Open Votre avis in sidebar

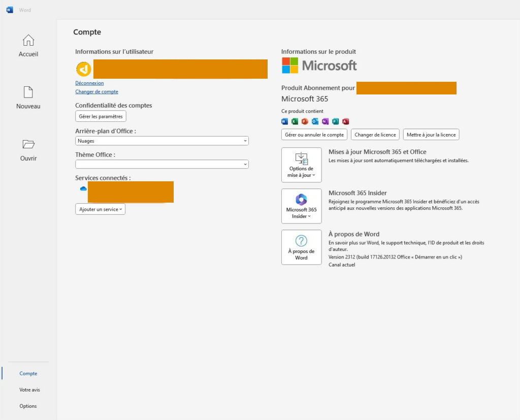pos(29,390)
